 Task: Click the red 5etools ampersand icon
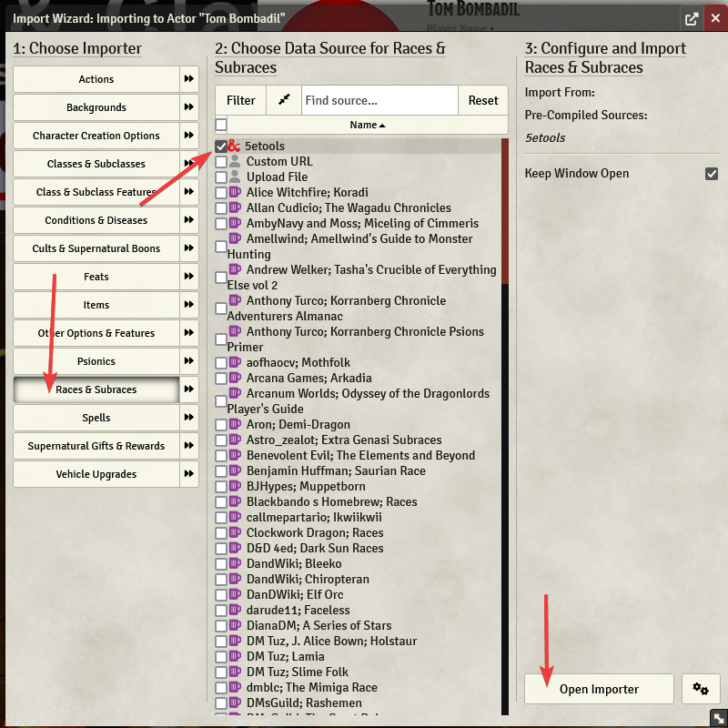235,146
